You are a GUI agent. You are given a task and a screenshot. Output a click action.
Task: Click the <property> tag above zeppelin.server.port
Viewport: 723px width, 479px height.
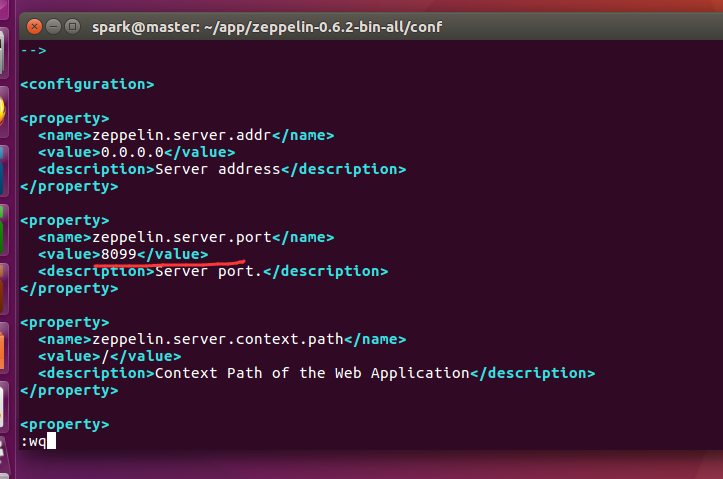click(65, 220)
